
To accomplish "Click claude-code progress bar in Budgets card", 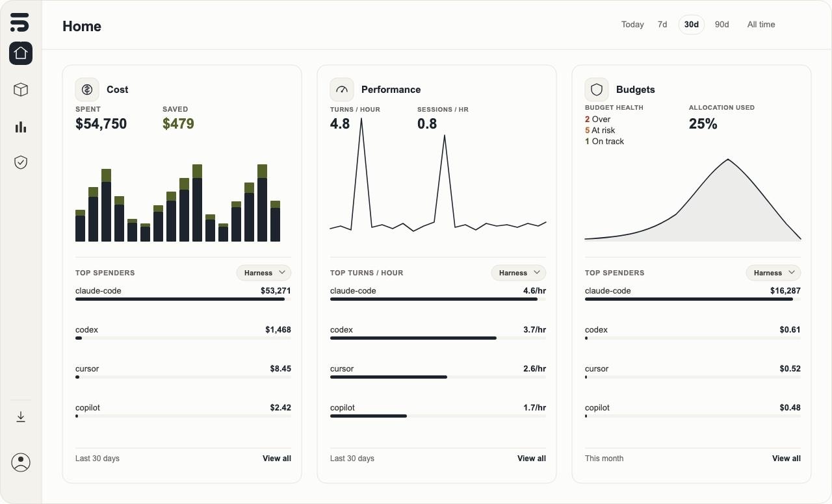I will pyautogui.click(x=693, y=299).
